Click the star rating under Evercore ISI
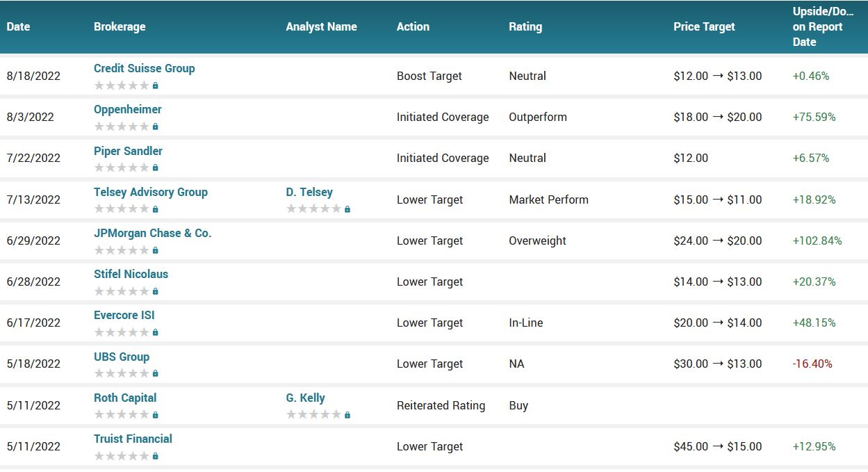Viewport: 868px width, 472px height. tap(122, 332)
